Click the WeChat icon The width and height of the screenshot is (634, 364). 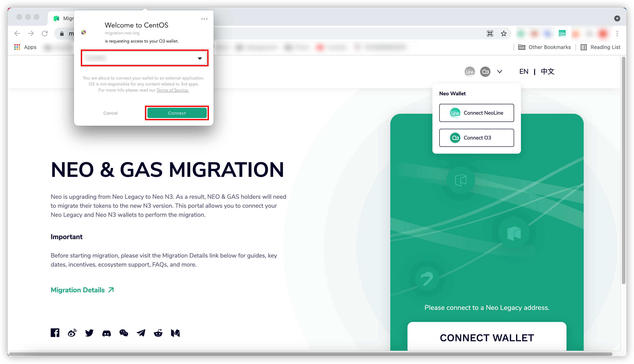[x=124, y=333]
